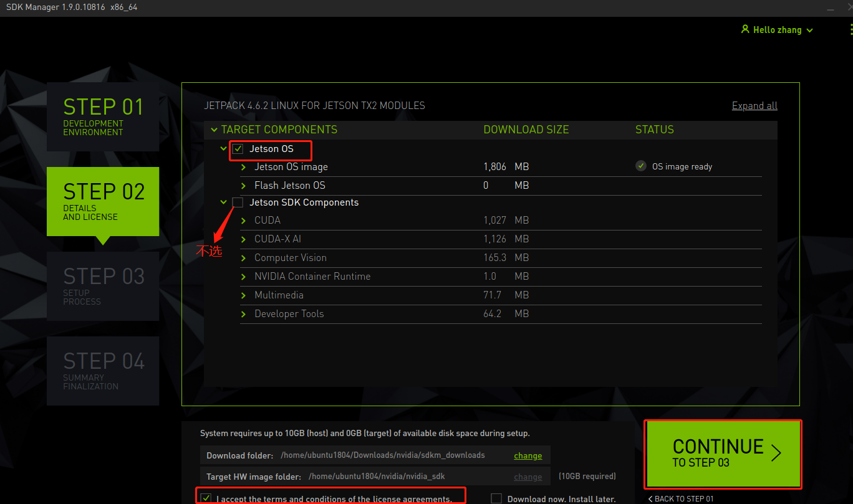Expand the CUDA component row

(x=244, y=221)
